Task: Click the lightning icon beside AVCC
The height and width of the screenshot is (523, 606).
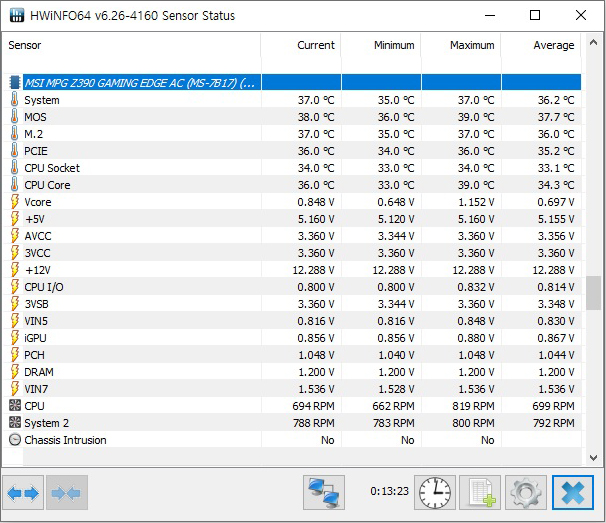Action: [14, 236]
